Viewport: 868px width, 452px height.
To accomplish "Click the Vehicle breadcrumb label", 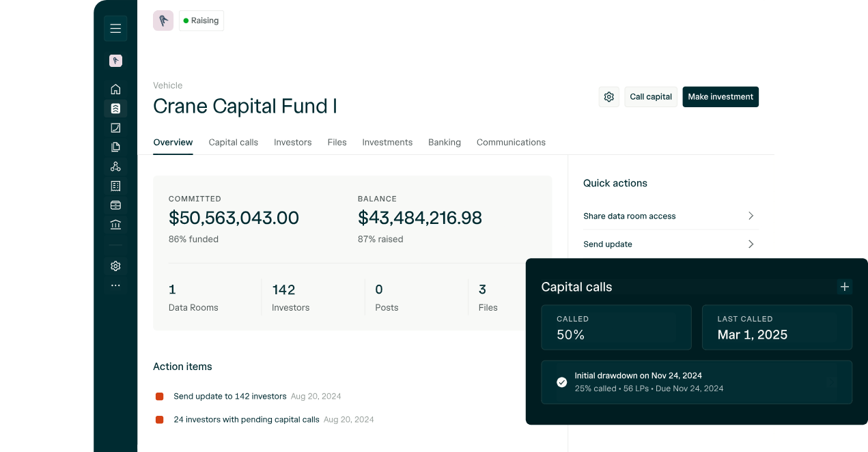I will 168,85.
